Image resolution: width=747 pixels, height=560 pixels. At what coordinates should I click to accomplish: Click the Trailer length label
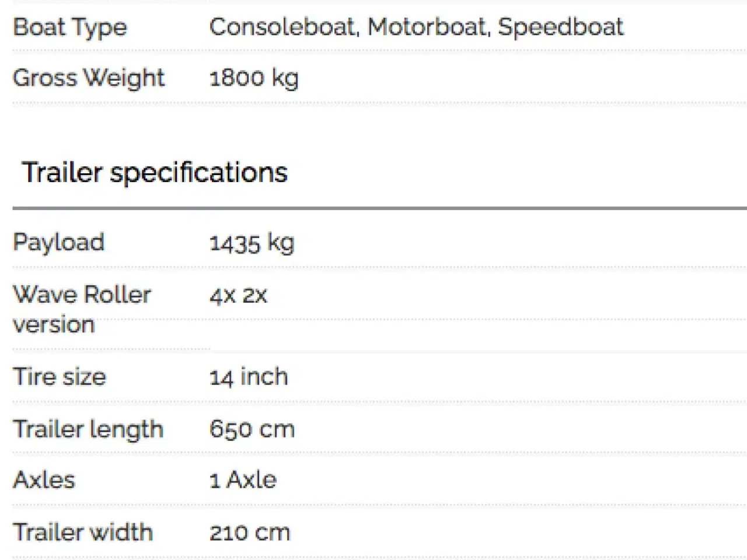pos(88,430)
